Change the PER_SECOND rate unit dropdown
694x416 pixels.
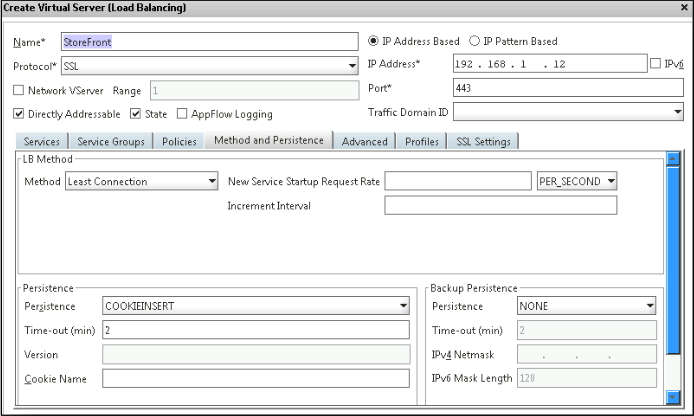point(611,181)
